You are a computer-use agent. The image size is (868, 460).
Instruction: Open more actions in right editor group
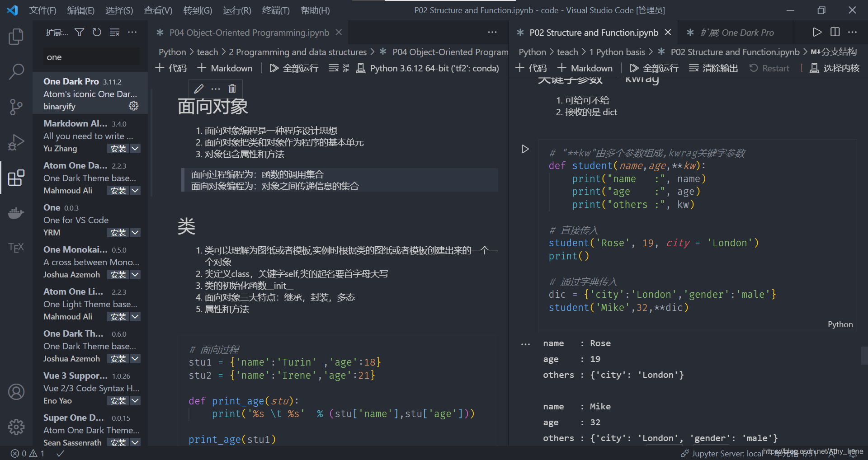[x=852, y=32]
